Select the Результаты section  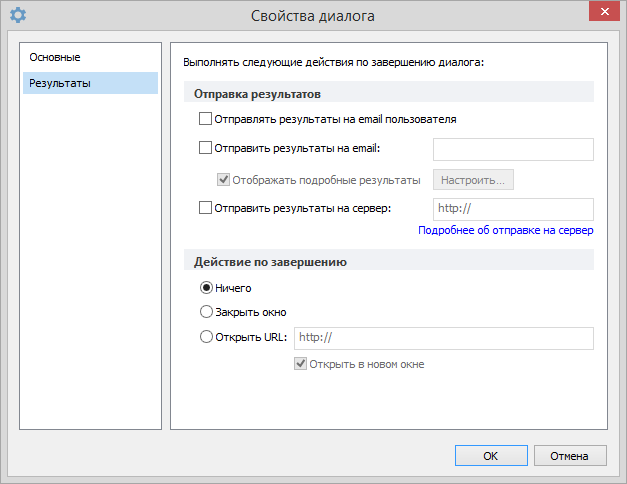90,83
